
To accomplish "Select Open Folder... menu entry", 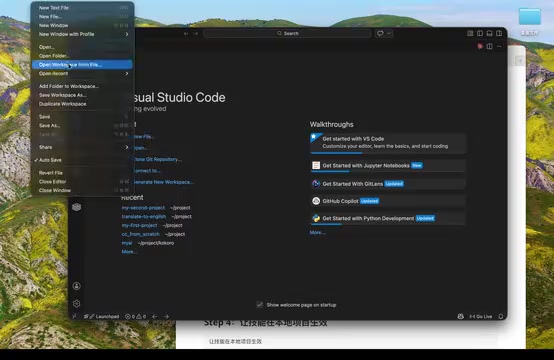I will 82,56.
